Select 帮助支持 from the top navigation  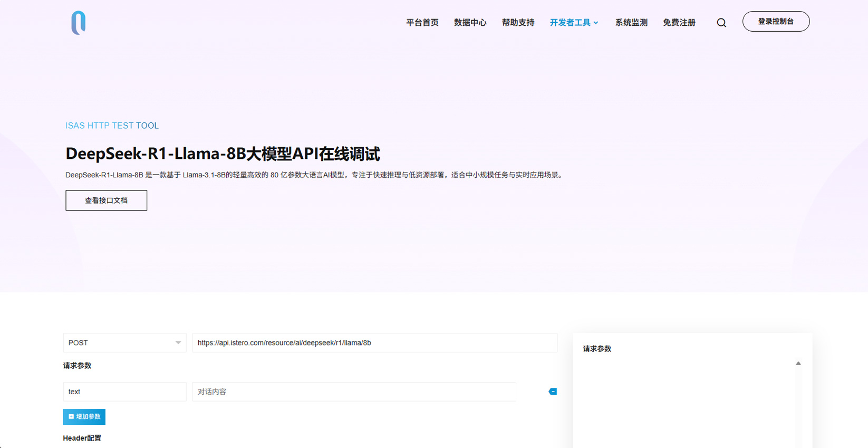point(518,23)
